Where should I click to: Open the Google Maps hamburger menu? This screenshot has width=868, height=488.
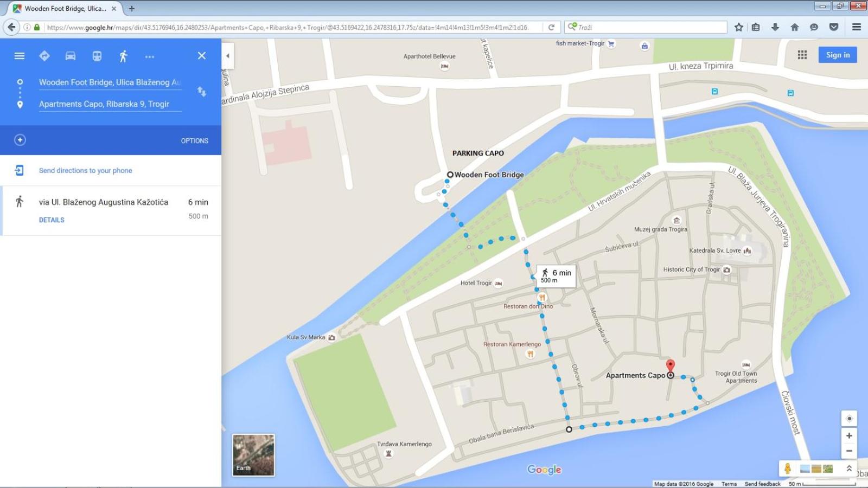coord(20,56)
